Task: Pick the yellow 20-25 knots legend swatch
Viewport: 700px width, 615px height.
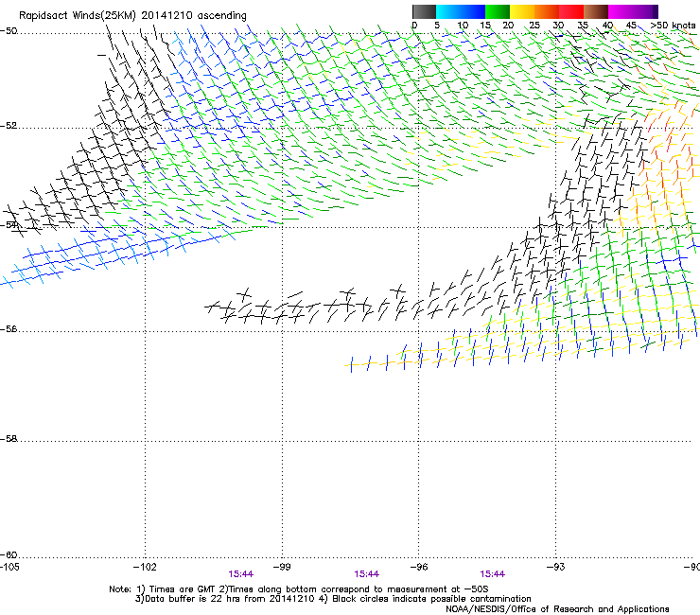Action: coord(522,11)
